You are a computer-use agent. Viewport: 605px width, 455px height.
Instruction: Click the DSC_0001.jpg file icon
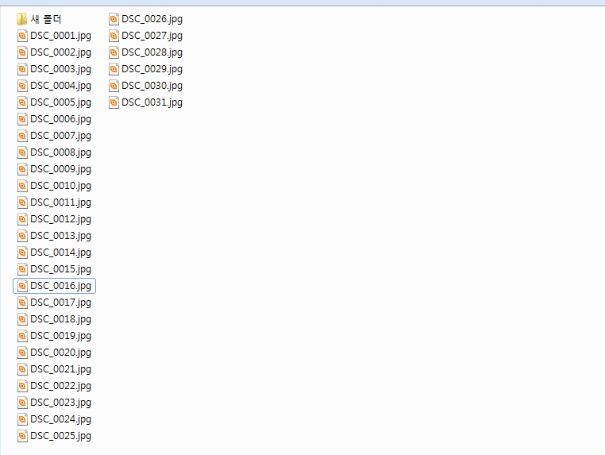[x=22, y=36]
